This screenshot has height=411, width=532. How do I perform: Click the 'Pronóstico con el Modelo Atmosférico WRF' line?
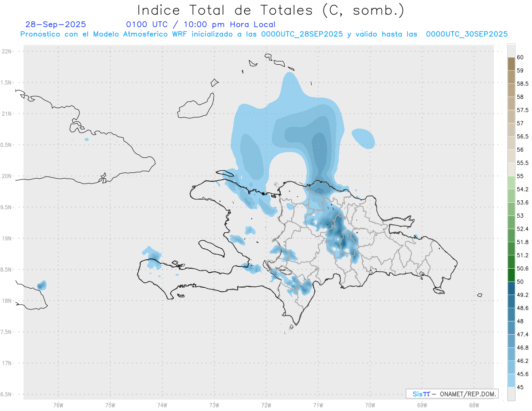[264, 34]
